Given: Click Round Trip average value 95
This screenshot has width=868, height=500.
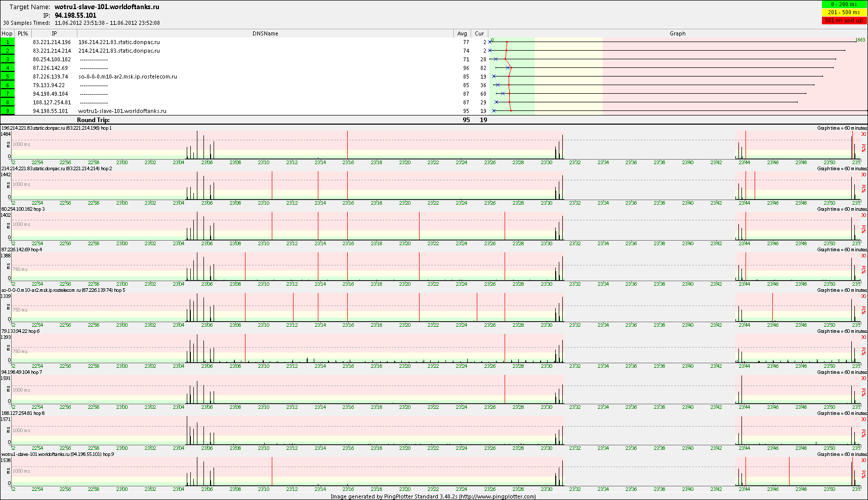Looking at the screenshot, I should (466, 120).
